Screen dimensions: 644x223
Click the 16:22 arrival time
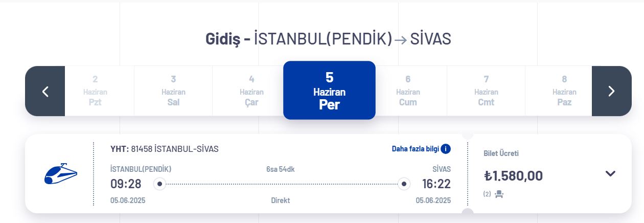[x=436, y=184]
